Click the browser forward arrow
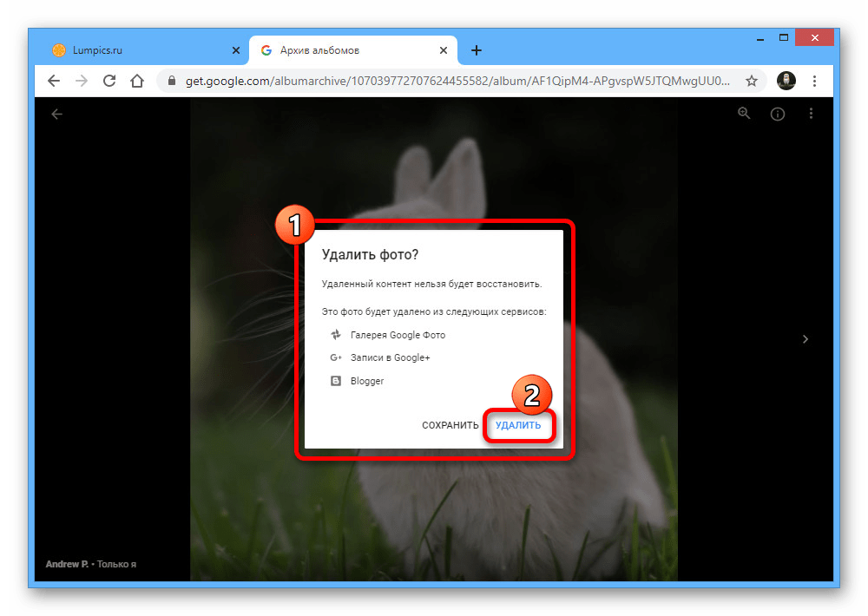Image resolution: width=868 pixels, height=616 pixels. 82,81
